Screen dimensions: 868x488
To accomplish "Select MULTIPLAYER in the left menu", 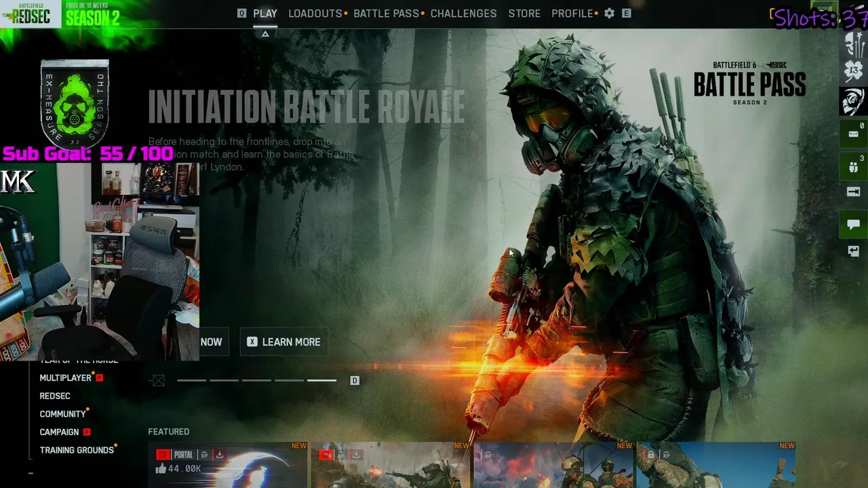I will [66, 378].
